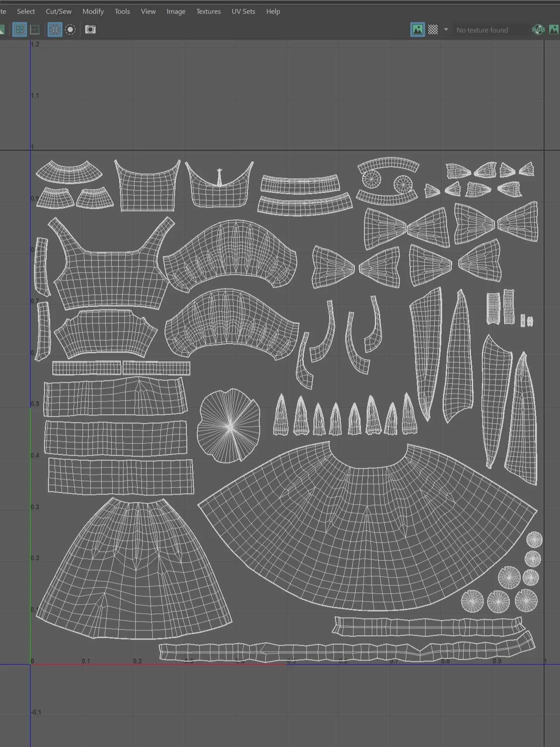Toggle the grid display icon
The height and width of the screenshot is (747, 560).
[x=55, y=30]
